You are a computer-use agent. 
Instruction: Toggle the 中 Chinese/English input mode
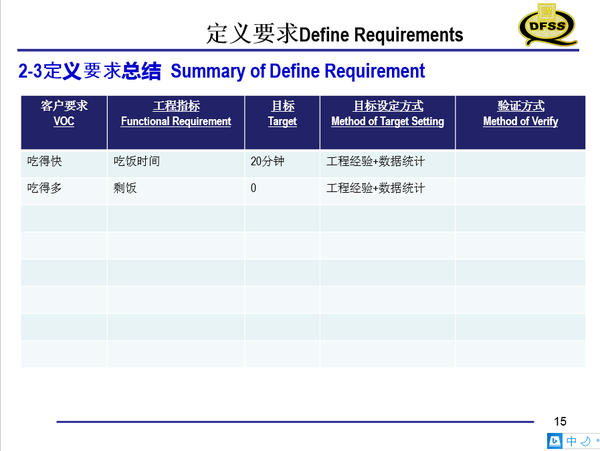pyautogui.click(x=571, y=441)
